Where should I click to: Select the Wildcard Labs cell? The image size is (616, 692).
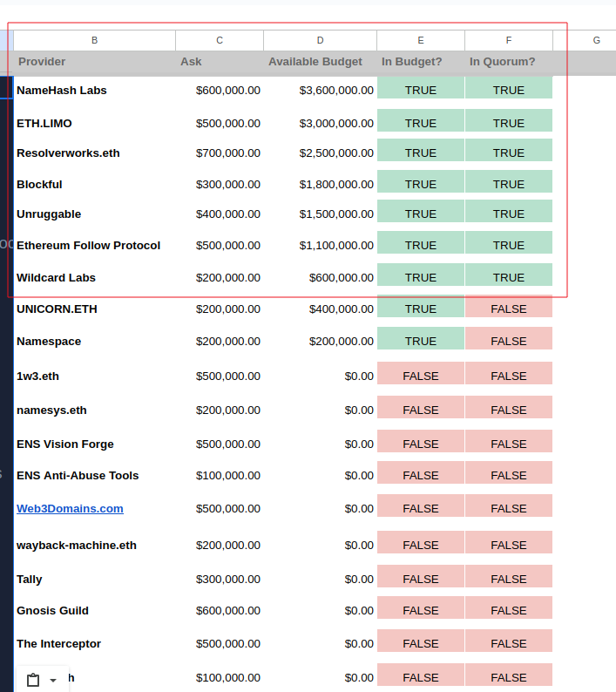click(x=56, y=278)
